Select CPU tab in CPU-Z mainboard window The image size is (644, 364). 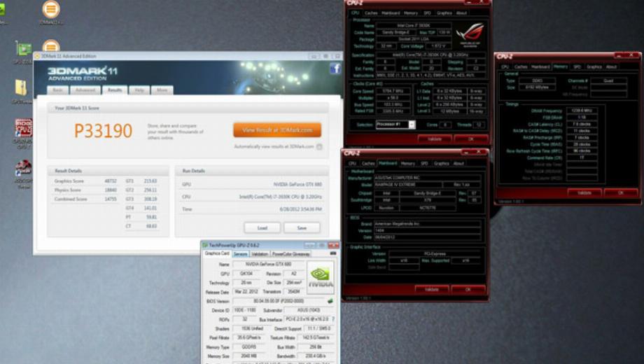coord(352,164)
